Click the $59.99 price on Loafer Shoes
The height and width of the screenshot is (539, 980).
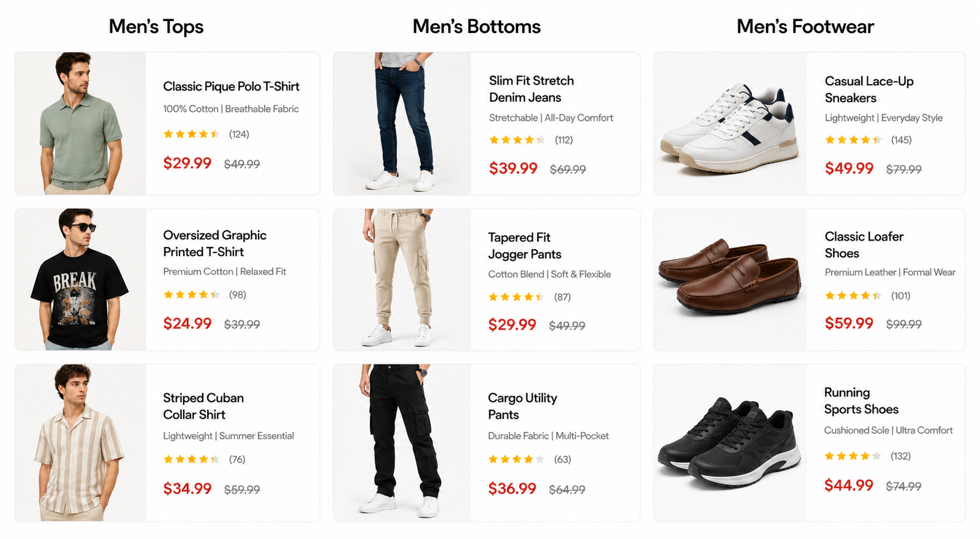(x=849, y=323)
